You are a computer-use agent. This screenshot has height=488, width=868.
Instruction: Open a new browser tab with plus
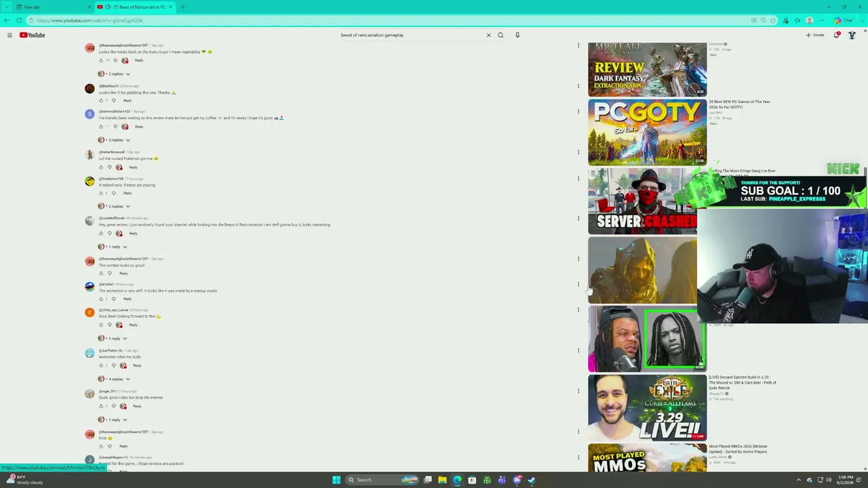[x=182, y=7]
